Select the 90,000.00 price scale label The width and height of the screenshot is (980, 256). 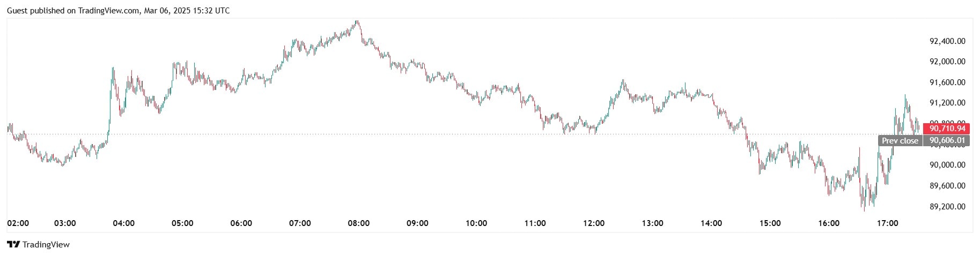[x=947, y=165]
